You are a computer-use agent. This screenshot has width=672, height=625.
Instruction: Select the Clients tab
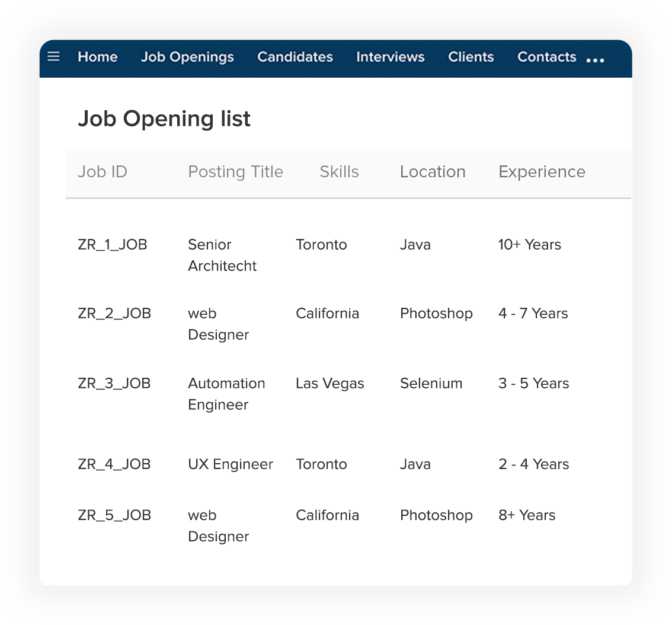(x=471, y=56)
